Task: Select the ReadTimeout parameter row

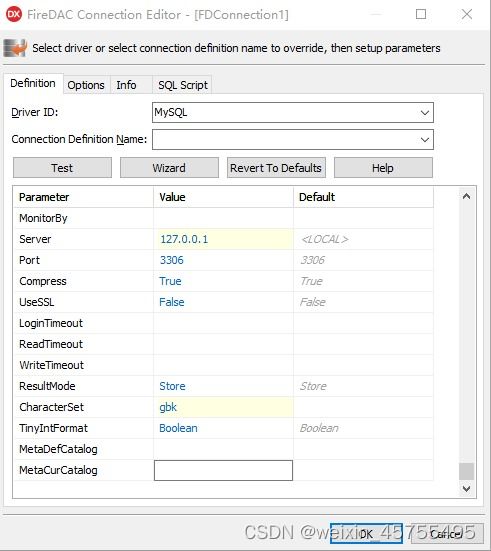Action: point(224,344)
